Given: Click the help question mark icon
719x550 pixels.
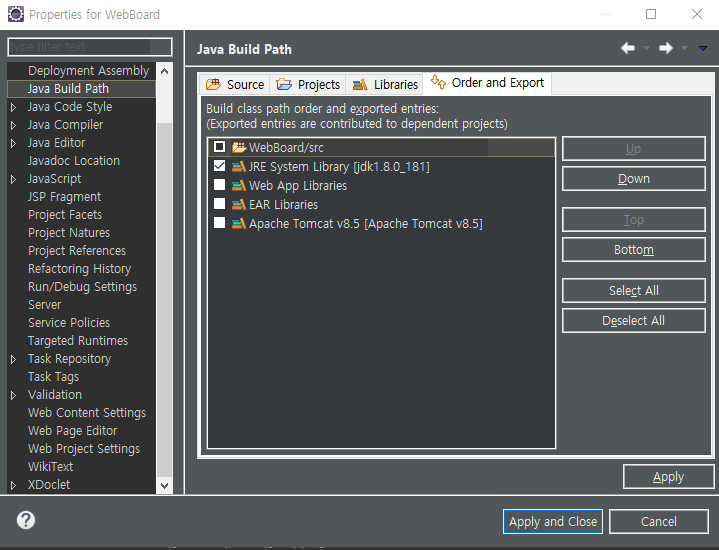Looking at the screenshot, I should click(26, 520).
